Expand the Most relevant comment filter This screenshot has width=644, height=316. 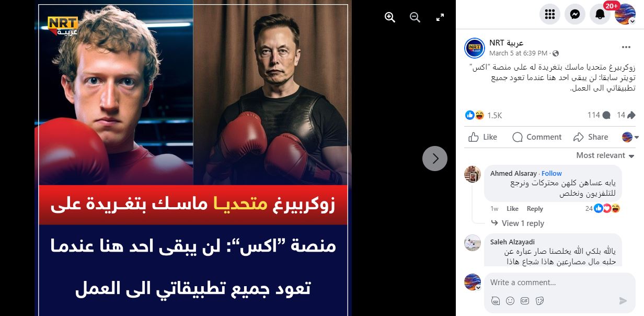(605, 155)
